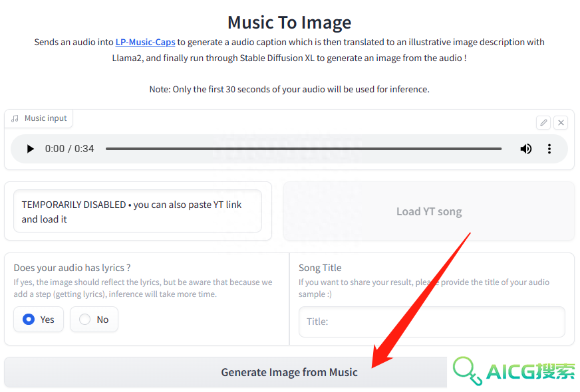This screenshot has height=392, width=580.
Task: Select Yes for audio has lyrics
Action: pyautogui.click(x=39, y=320)
